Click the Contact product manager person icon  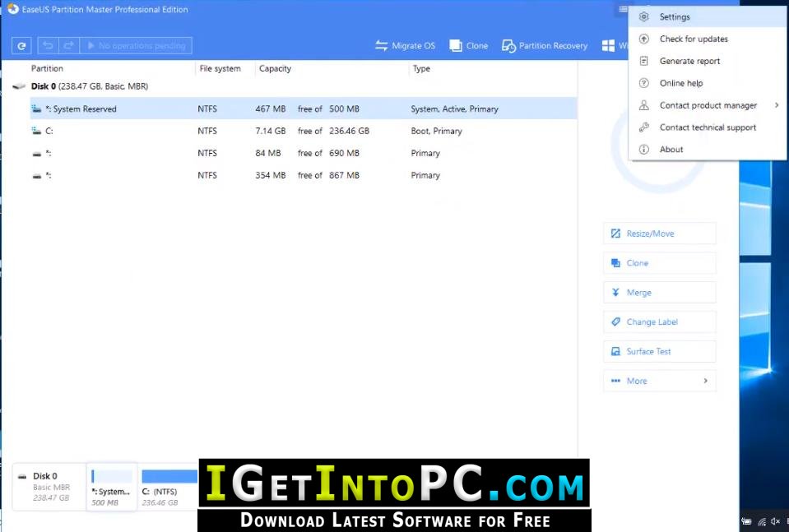pyautogui.click(x=643, y=105)
